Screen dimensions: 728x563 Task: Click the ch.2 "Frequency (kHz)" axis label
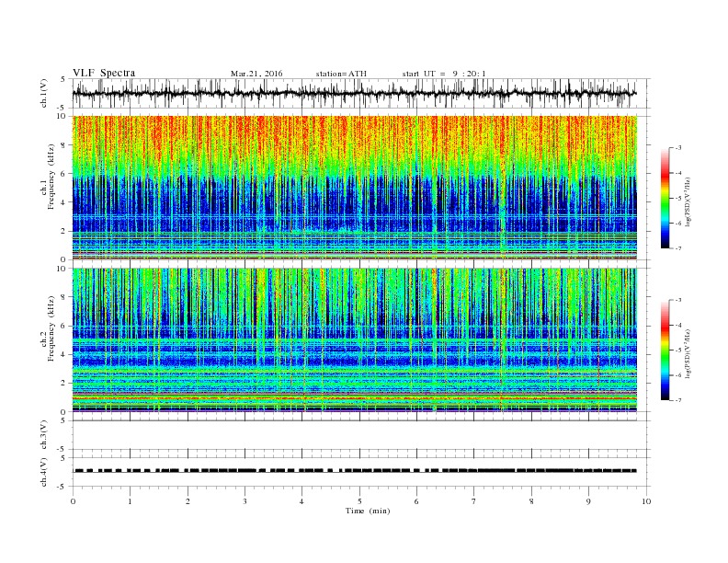click(x=51, y=327)
